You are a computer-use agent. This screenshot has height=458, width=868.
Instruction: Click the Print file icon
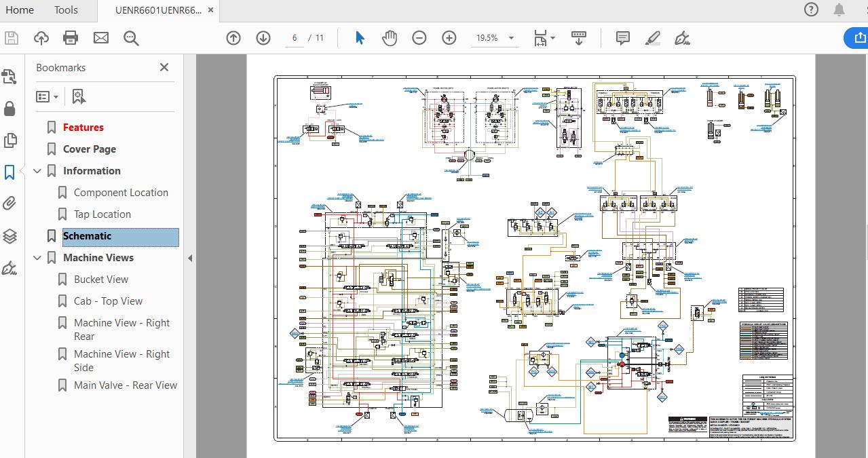[x=71, y=38]
